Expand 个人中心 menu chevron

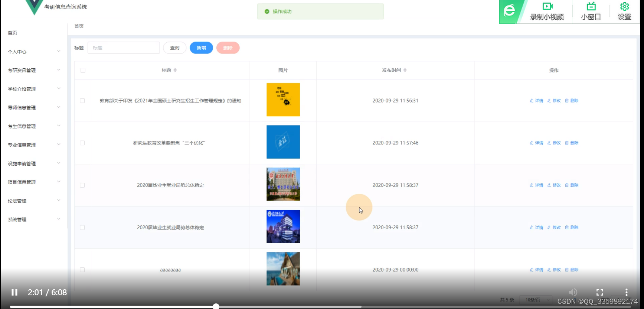59,51
